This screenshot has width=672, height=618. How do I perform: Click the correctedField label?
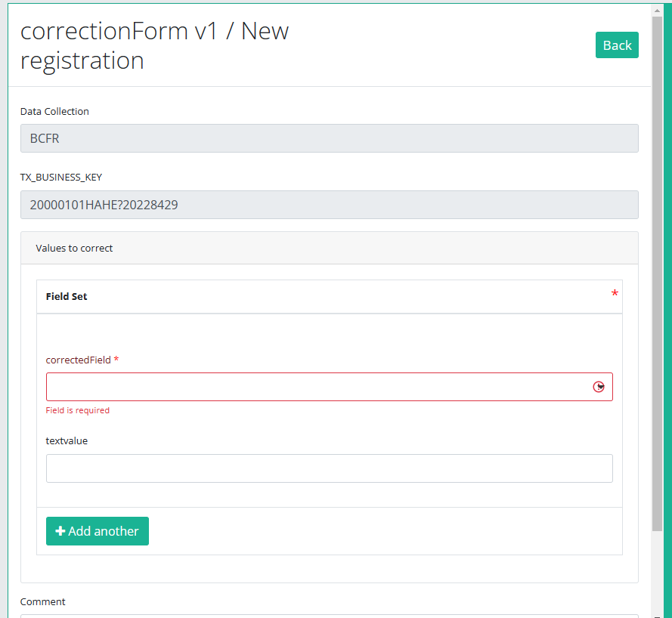click(78, 360)
